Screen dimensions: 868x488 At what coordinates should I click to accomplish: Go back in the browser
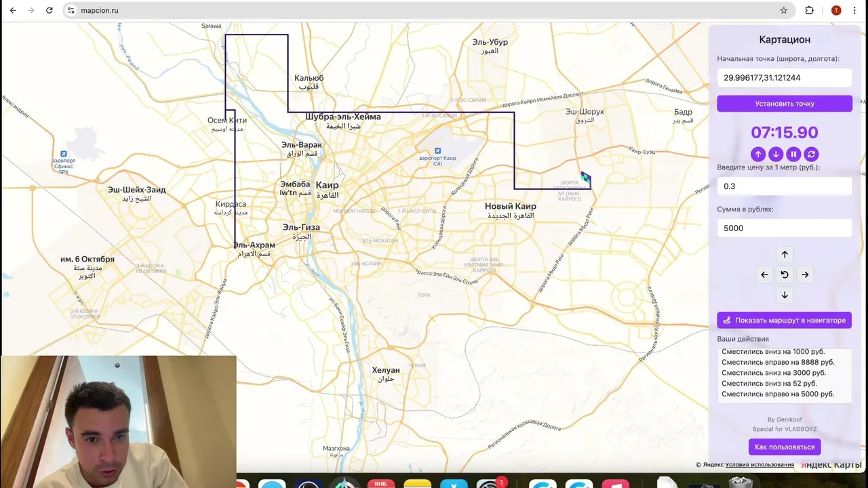(x=13, y=10)
